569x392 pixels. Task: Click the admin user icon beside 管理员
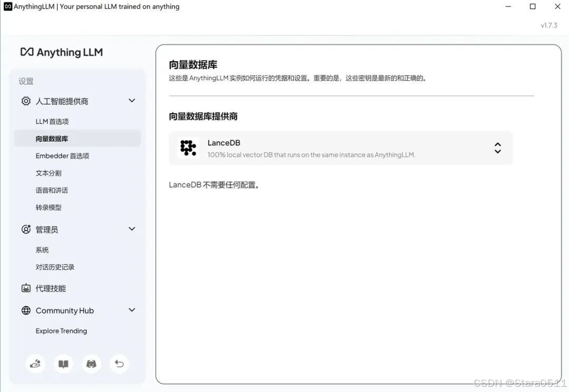point(26,229)
